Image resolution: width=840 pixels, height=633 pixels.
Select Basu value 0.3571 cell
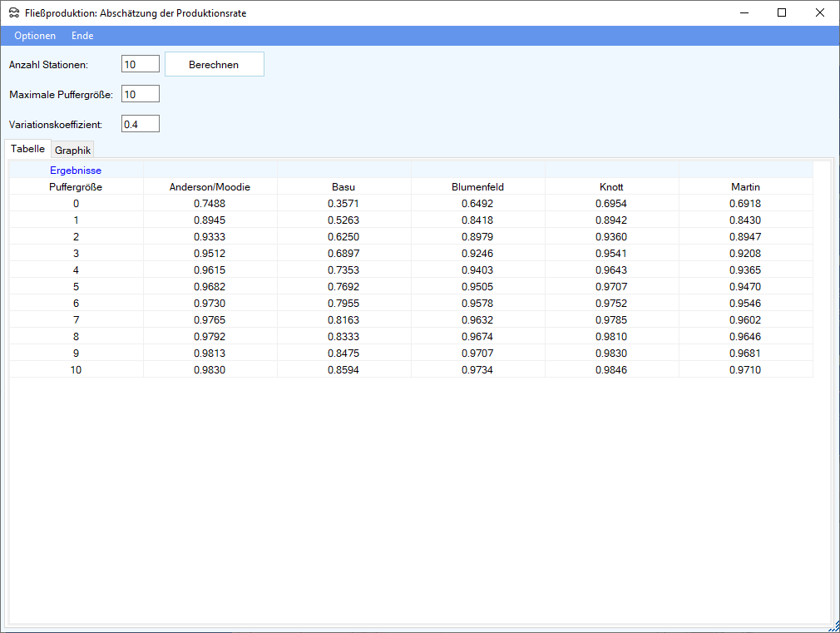click(x=343, y=204)
